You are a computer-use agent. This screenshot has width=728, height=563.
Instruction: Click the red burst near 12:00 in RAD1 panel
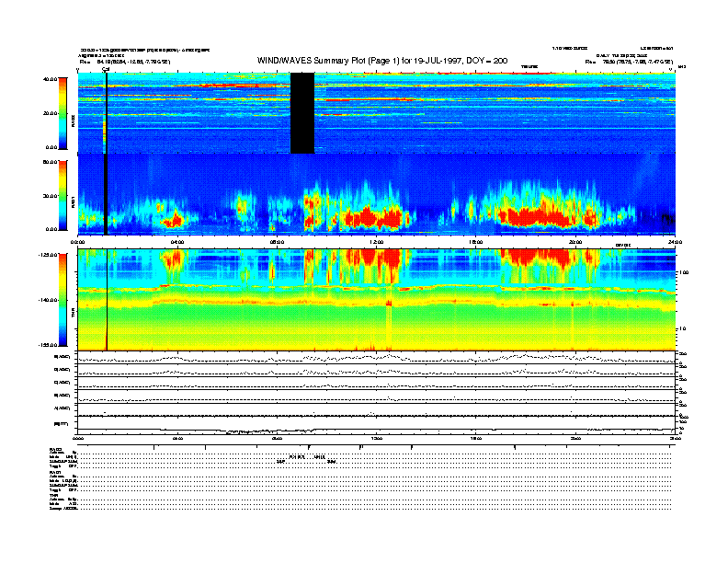(377, 217)
